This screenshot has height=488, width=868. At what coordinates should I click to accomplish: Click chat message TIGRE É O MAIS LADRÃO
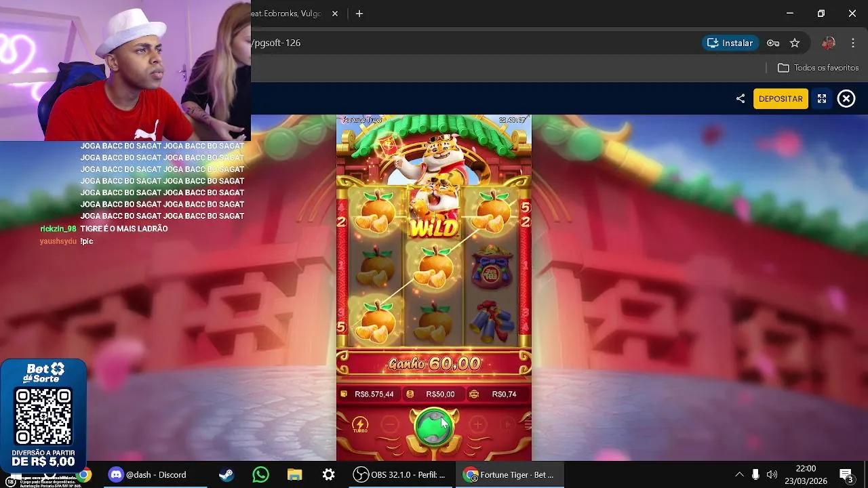coord(124,229)
